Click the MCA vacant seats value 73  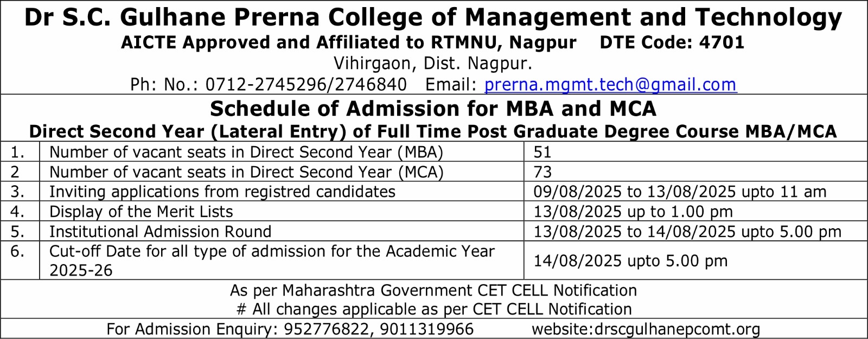click(x=542, y=172)
